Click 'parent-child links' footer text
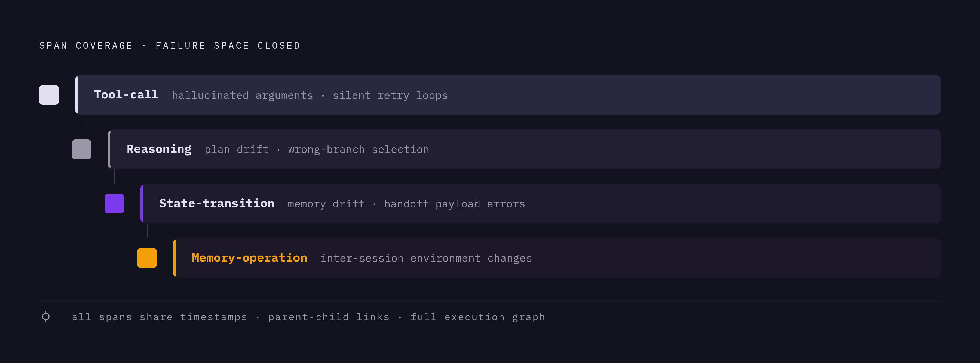Screen dimensions: 980x363 329,317
